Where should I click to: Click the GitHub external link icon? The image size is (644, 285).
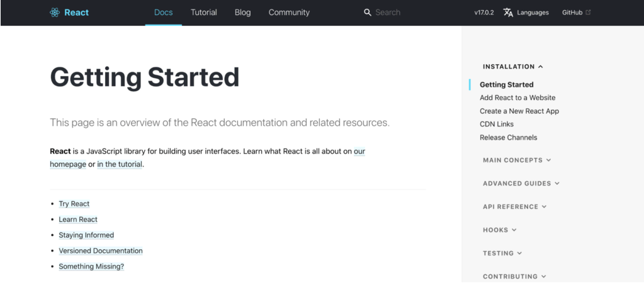(x=588, y=13)
